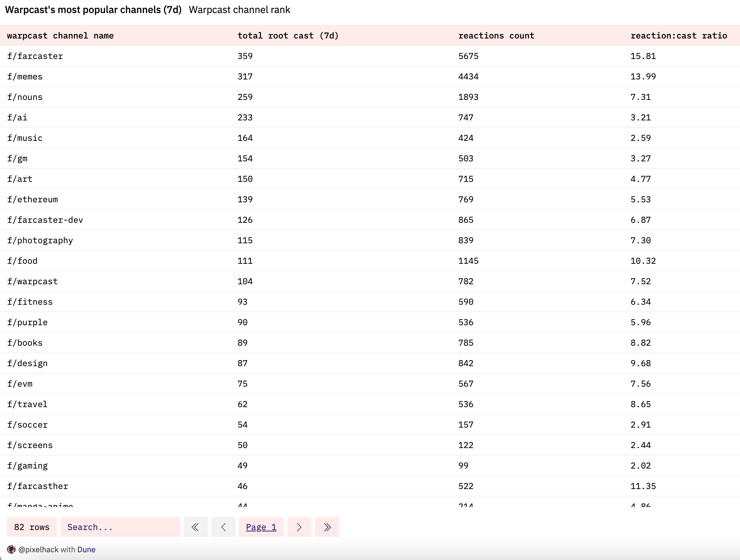Sort by warpcast channel name header
Image resolution: width=740 pixels, height=560 pixels.
click(x=60, y=36)
